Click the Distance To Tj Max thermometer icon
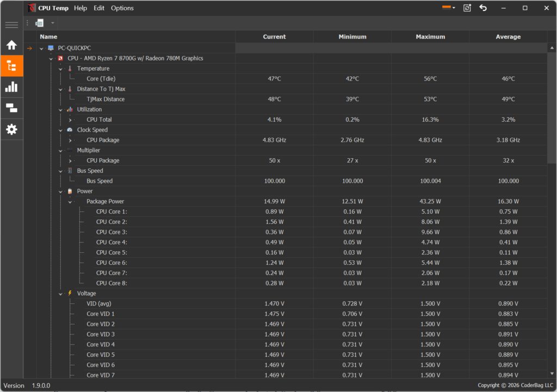 [x=70, y=89]
